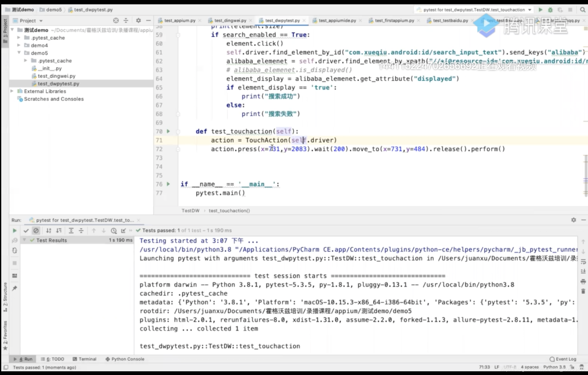Open 2: Favorites side tool tab
This screenshot has width=588, height=375.
coord(5,335)
